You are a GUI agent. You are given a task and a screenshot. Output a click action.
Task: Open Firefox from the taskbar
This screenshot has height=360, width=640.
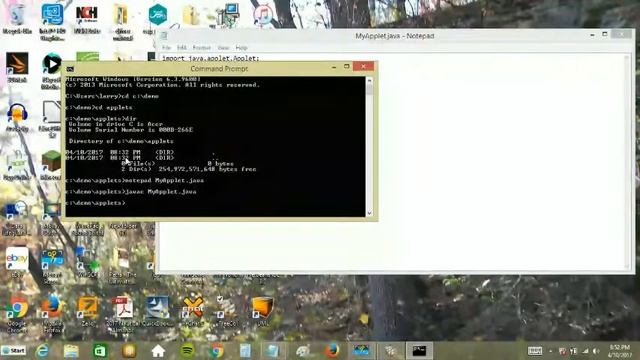[332, 351]
